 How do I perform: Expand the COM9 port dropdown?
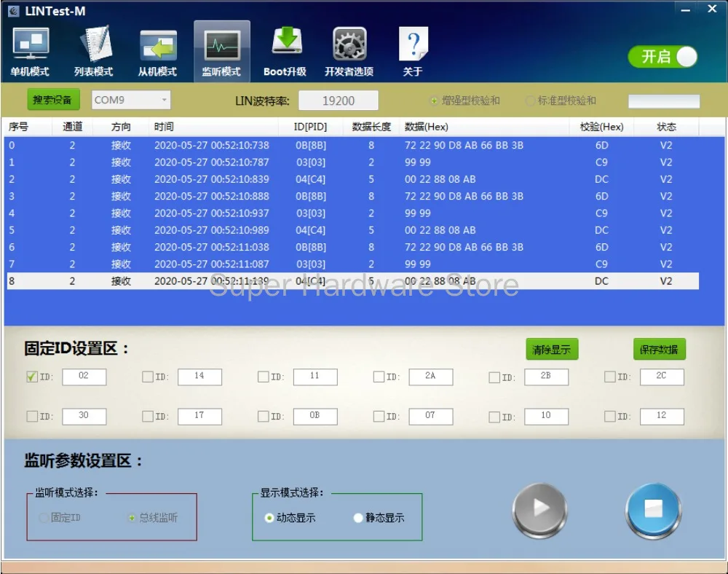tap(131, 100)
